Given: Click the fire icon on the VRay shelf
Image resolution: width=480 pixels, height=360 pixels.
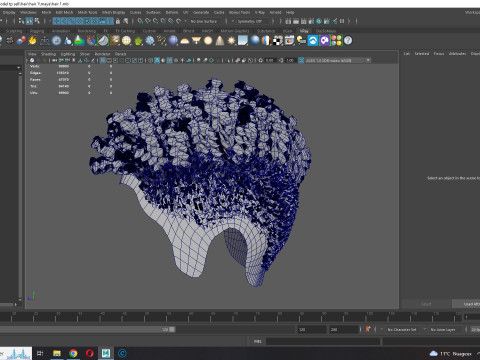Looking at the screenshot, I should 33,41.
